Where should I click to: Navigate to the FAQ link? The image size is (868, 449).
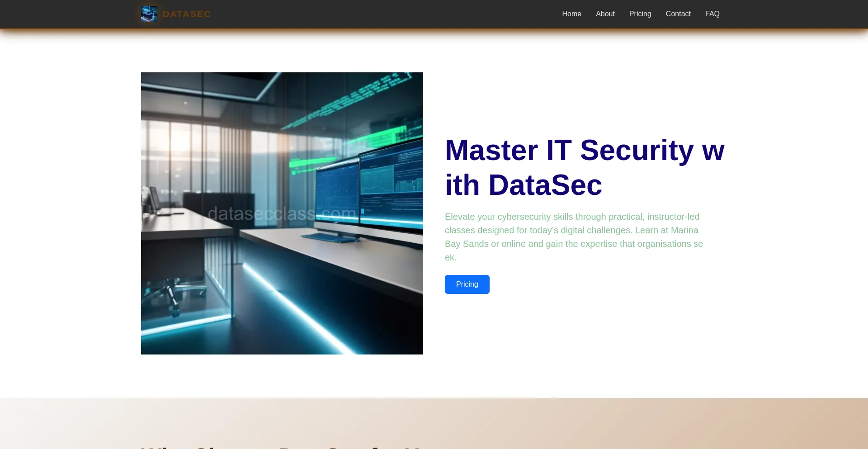(712, 14)
